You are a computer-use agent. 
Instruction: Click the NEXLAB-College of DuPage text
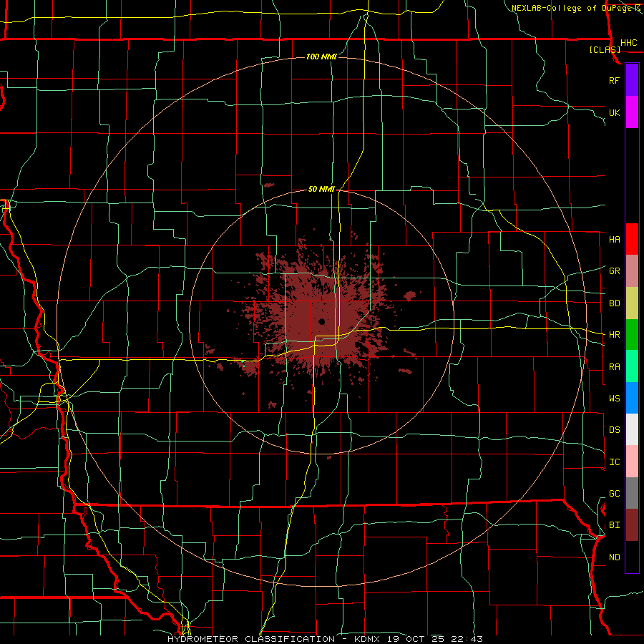point(571,8)
